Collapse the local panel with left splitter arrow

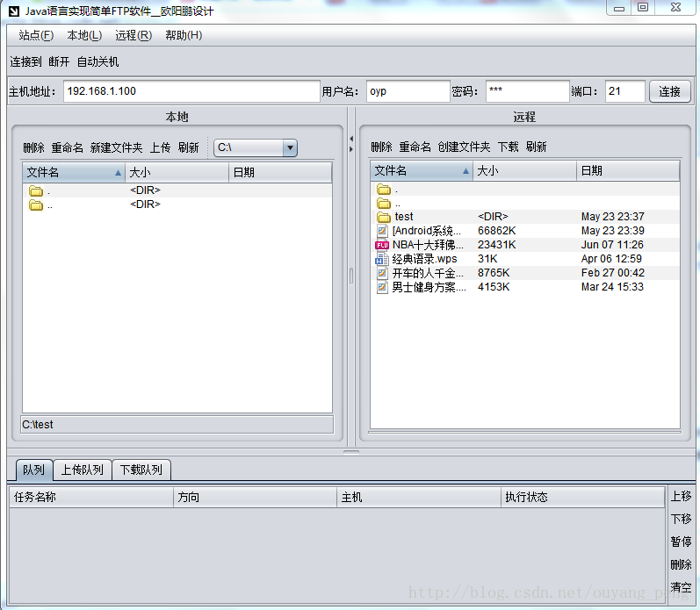pyautogui.click(x=351, y=139)
